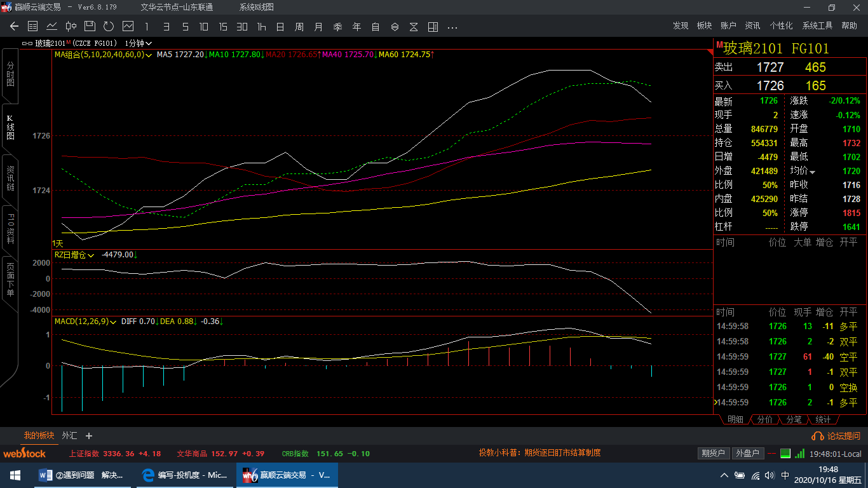Open the more options ellipsis
The height and width of the screenshot is (488, 868).
pyautogui.click(x=452, y=27)
